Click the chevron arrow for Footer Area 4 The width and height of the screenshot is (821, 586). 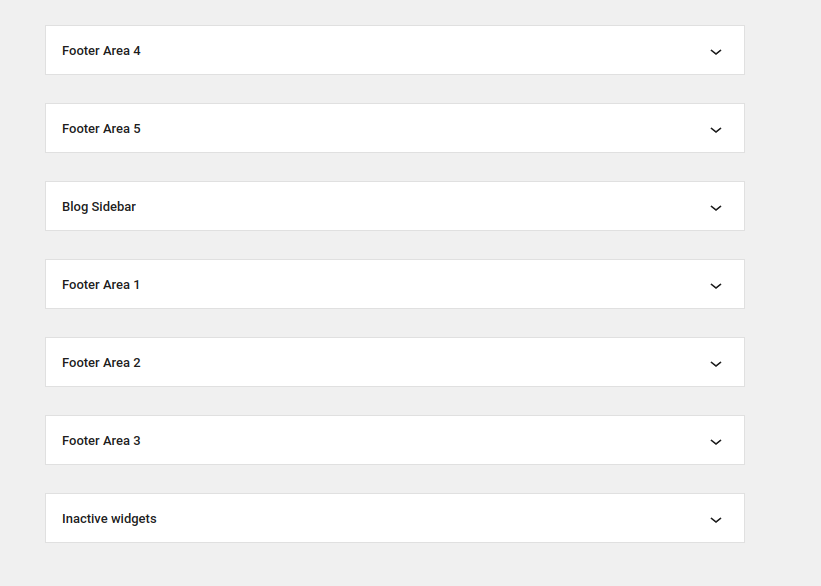click(x=716, y=51)
